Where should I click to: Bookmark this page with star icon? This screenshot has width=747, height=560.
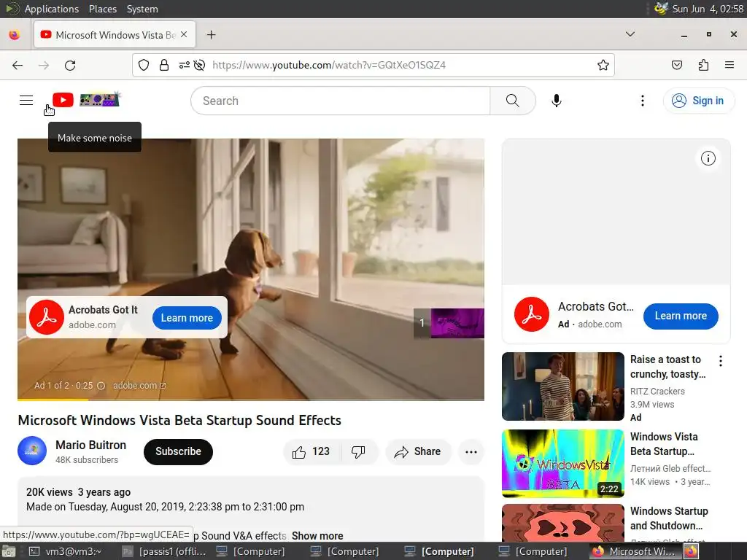(x=603, y=65)
